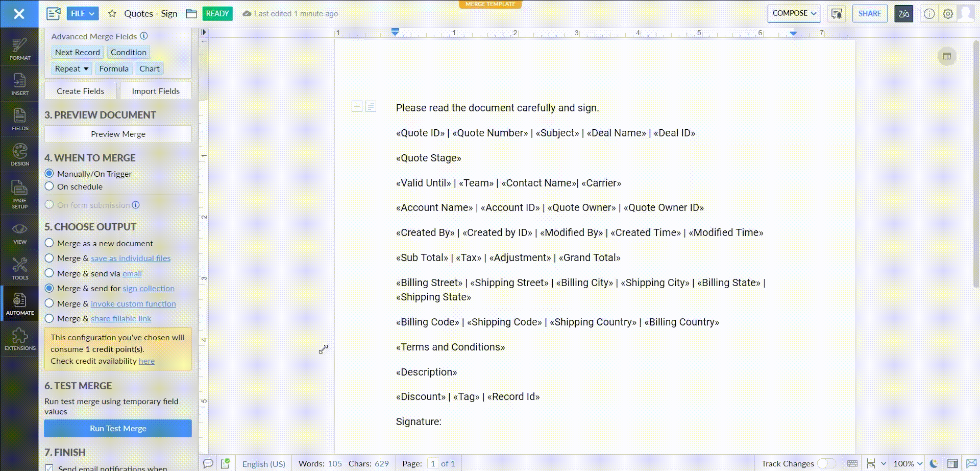Screen dimensions: 980x471
Task: Open the sign collection link
Action: coord(148,289)
